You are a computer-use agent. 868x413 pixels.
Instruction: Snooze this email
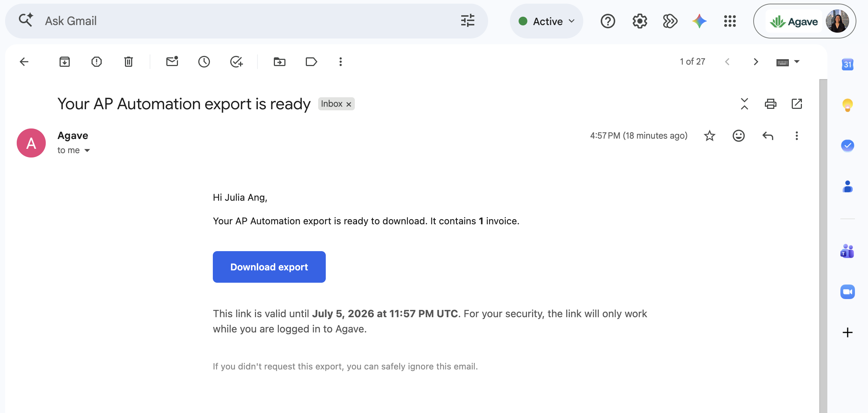coord(204,62)
